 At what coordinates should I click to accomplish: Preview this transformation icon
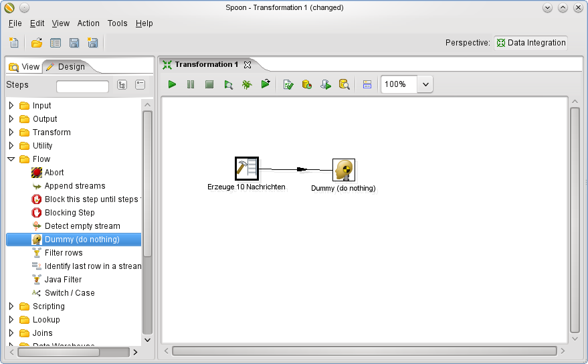click(228, 85)
